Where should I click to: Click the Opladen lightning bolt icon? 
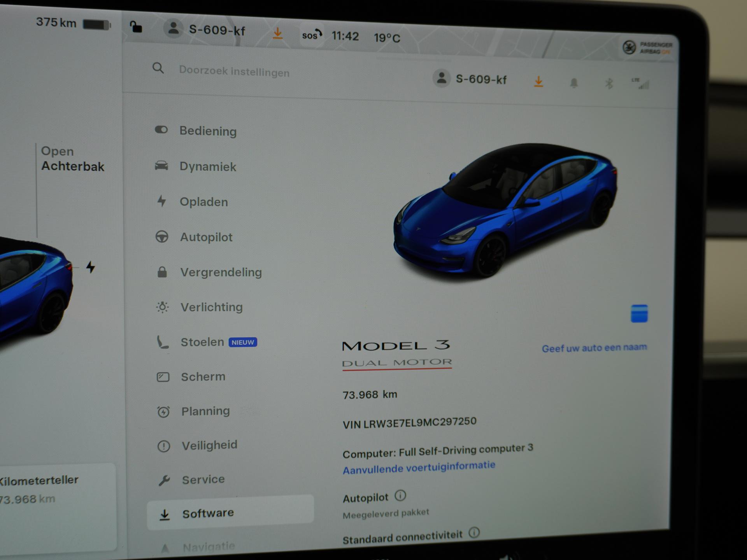click(161, 201)
